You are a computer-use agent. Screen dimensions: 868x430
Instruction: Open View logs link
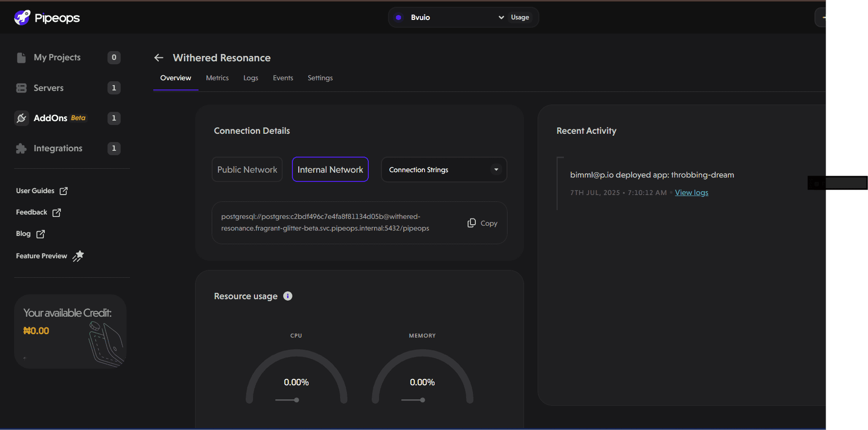pyautogui.click(x=691, y=193)
